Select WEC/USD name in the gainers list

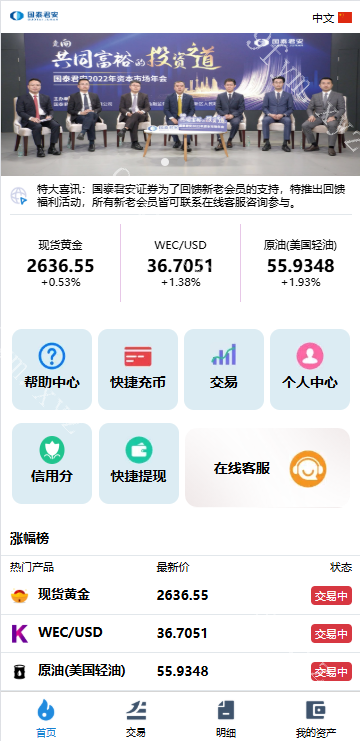[x=70, y=632]
